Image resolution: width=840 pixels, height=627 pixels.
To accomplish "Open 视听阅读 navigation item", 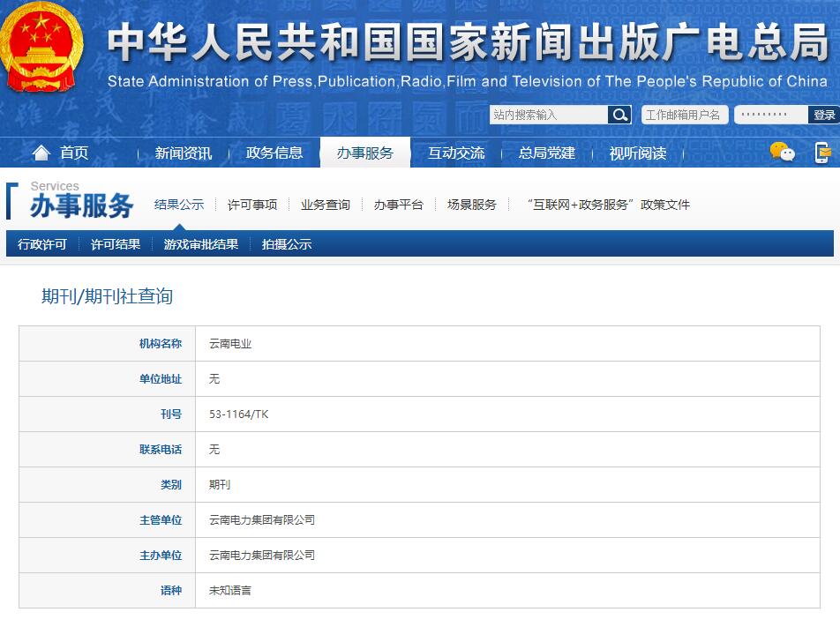I will tap(637, 153).
